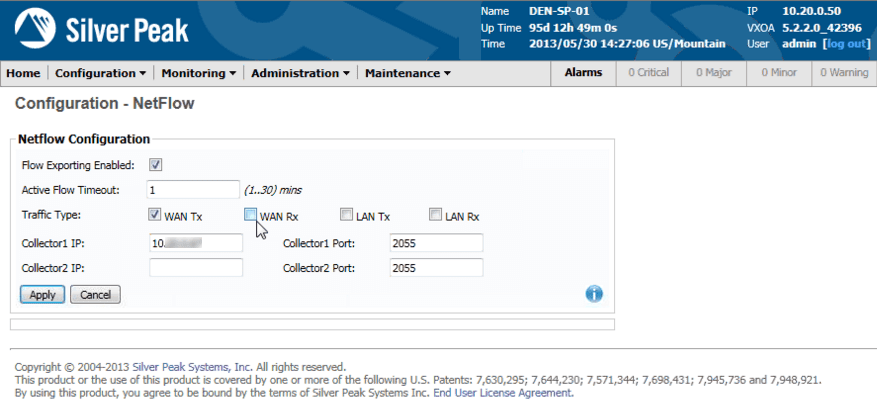Click the Configuration - NetFlow heading
The image size is (877, 403).
pyautogui.click(x=105, y=103)
